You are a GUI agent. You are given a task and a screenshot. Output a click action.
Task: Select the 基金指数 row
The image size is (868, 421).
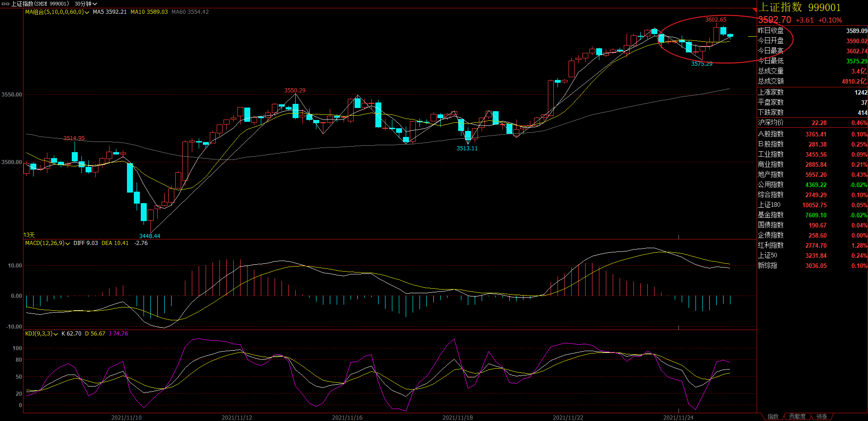812,215
